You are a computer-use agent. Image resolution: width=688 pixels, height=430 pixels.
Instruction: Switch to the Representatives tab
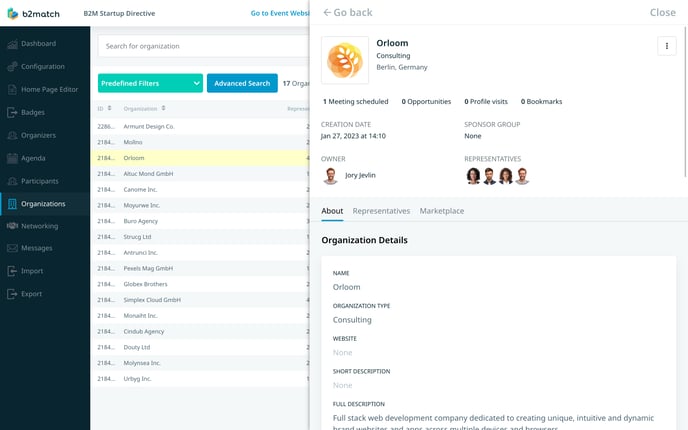(x=381, y=211)
